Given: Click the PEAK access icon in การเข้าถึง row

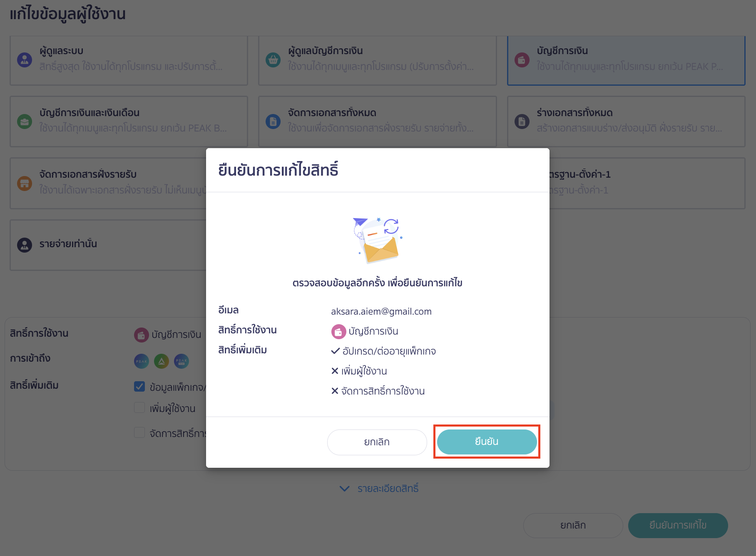Looking at the screenshot, I should pos(141,361).
